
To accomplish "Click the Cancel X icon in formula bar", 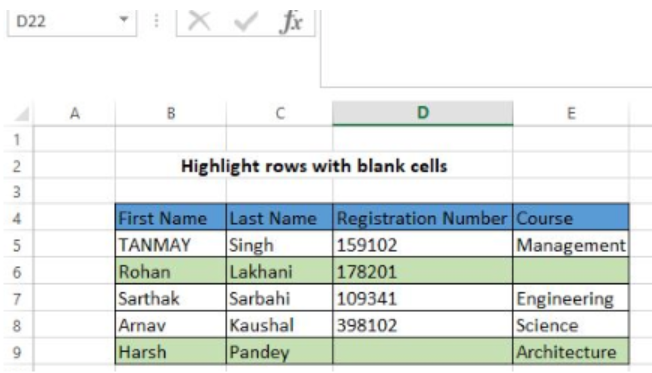I will 199,20.
